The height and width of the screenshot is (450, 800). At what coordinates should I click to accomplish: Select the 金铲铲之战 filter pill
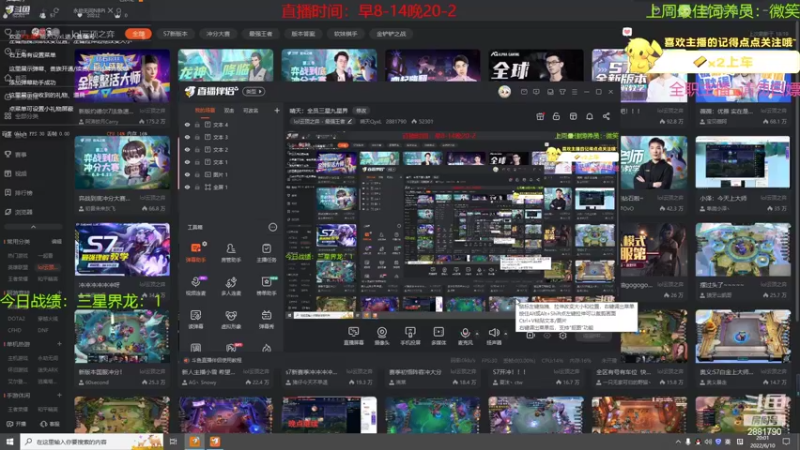click(x=391, y=34)
